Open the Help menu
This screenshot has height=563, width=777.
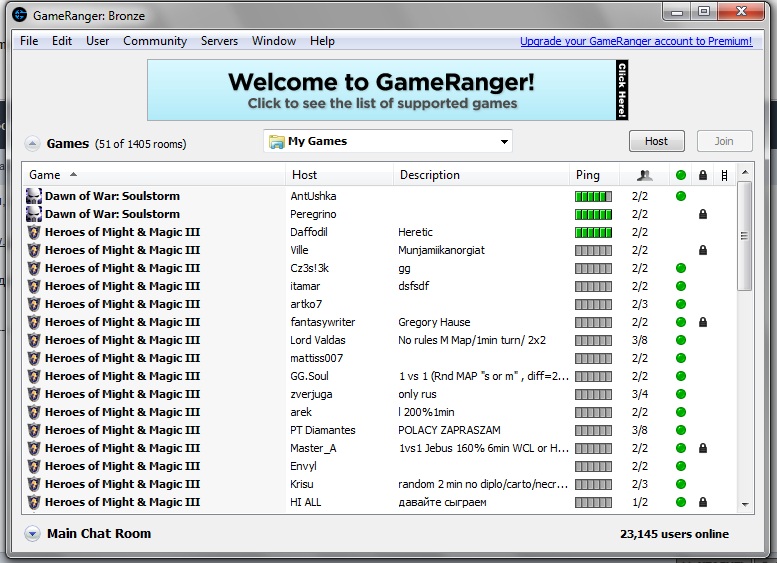pos(323,41)
